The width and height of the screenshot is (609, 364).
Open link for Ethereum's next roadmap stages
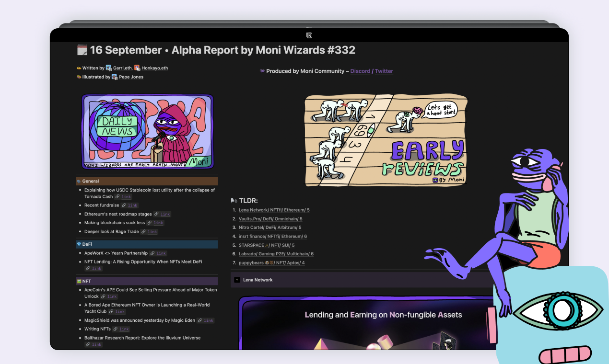[x=162, y=214]
